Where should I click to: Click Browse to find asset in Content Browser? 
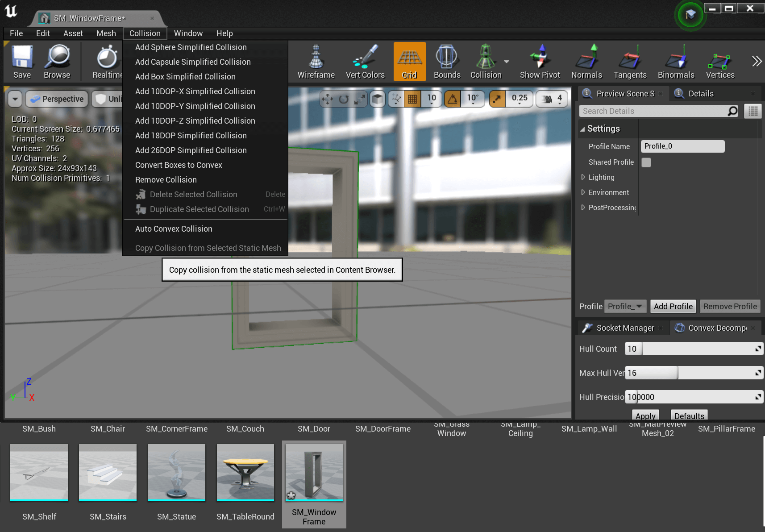pos(57,62)
